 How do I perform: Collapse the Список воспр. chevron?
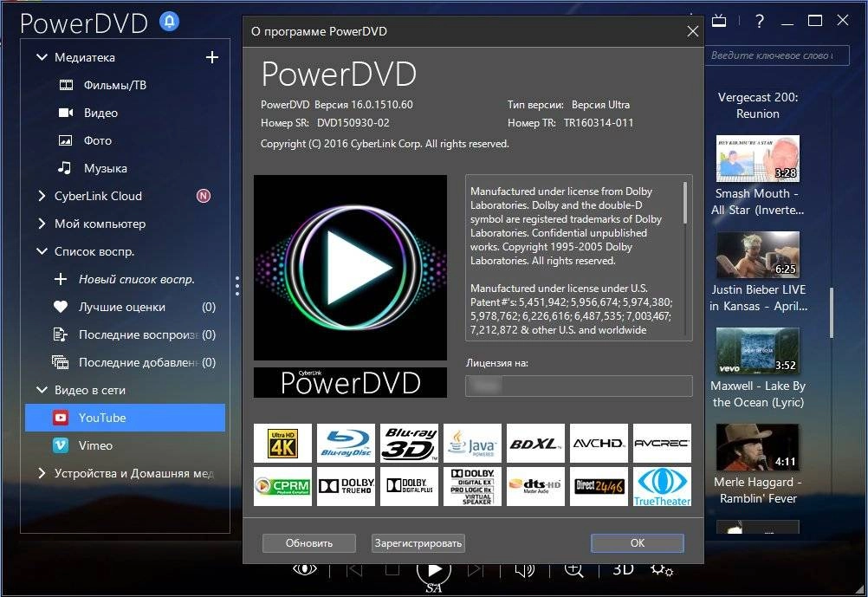point(42,251)
